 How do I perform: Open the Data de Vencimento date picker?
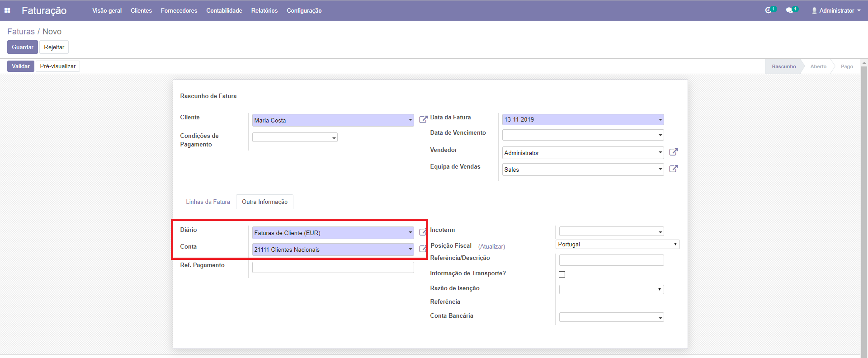583,135
